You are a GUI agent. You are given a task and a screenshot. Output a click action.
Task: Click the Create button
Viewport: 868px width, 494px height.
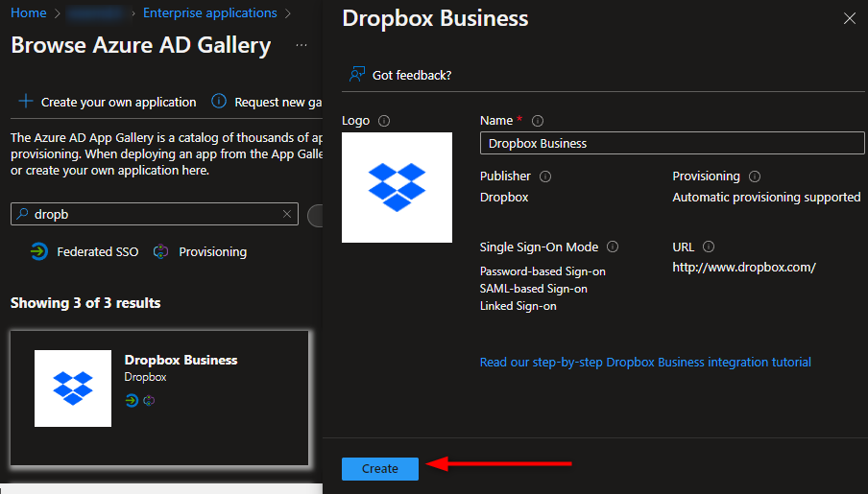[379, 468]
